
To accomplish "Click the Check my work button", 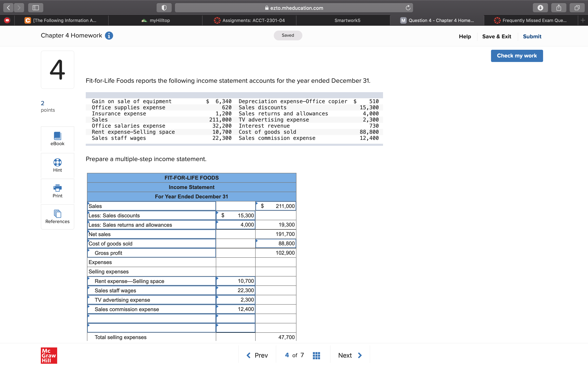I will coord(517,56).
